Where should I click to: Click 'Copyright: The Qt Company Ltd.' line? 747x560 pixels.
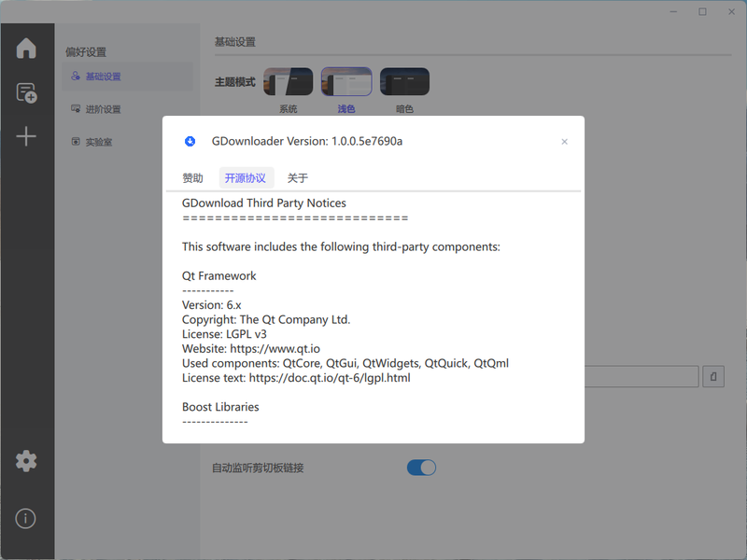click(266, 319)
